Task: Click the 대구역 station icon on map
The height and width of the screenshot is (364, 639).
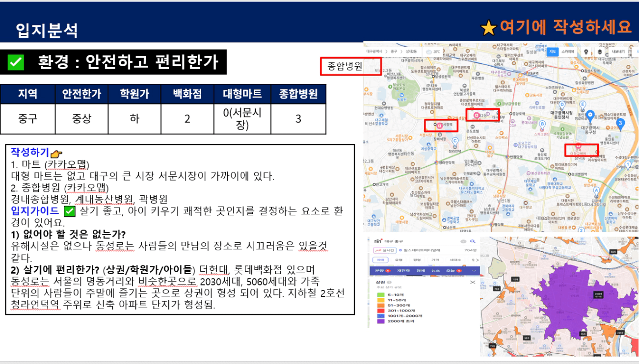Action: [527, 73]
